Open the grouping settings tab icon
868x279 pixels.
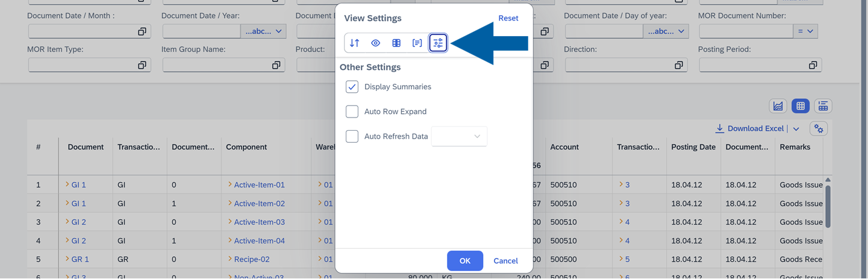(417, 43)
